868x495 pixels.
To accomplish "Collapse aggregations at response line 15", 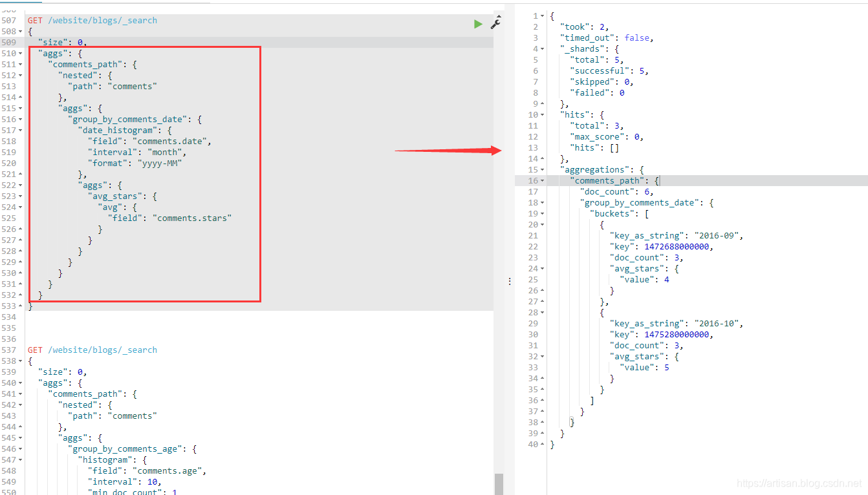I will 542,169.
